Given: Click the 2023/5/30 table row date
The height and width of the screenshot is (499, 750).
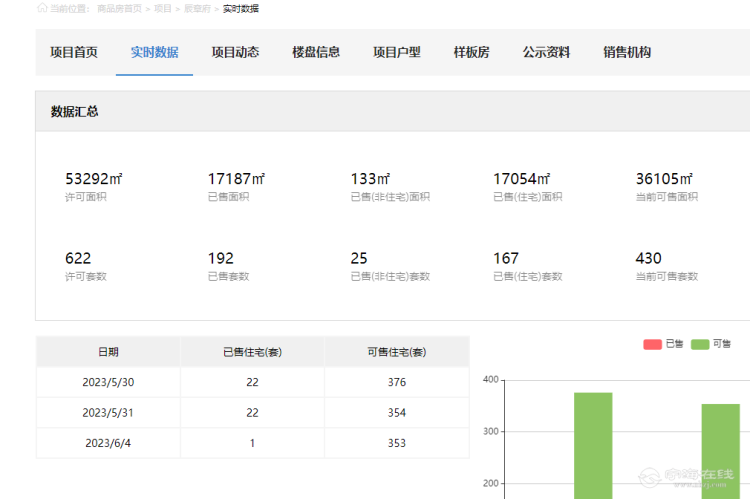Looking at the screenshot, I should click(108, 382).
